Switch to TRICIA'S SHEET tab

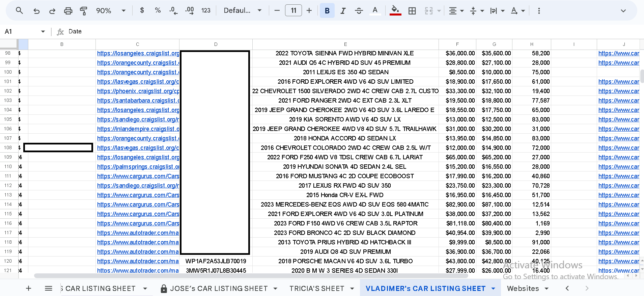317,289
